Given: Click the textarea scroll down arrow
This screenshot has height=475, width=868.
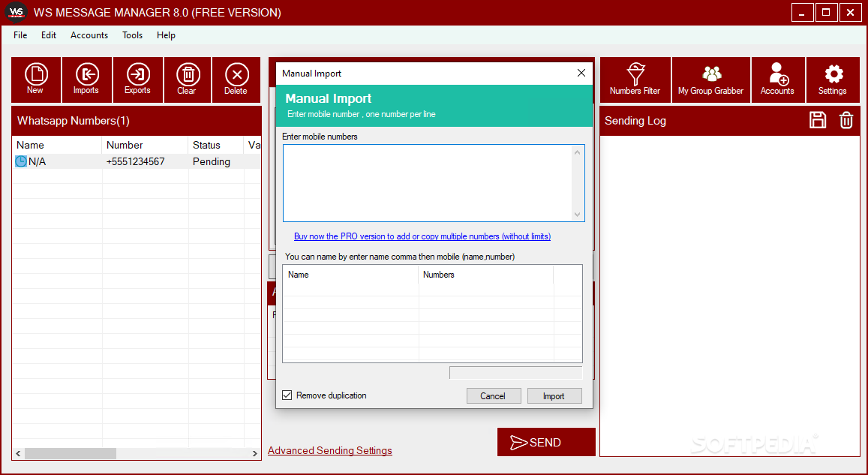Looking at the screenshot, I should pyautogui.click(x=578, y=215).
